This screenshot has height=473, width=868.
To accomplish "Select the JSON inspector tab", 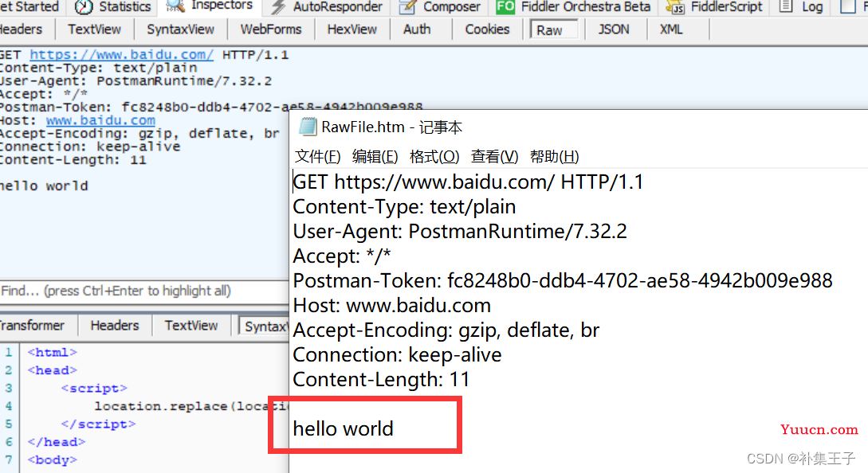I will 614,29.
